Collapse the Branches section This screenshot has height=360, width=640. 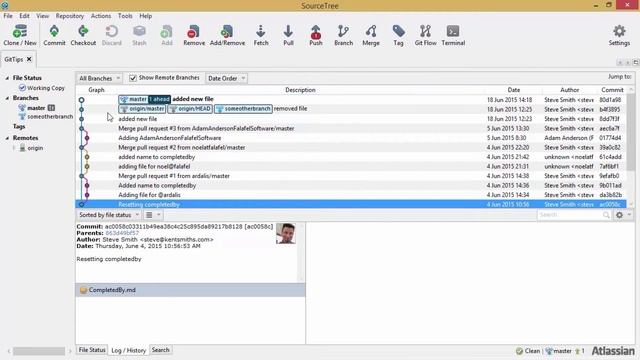point(7,98)
